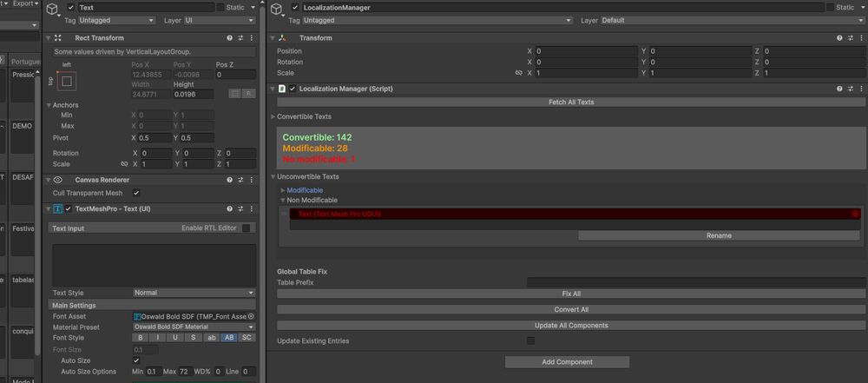Uncheck Cull Transparent Mesh
This screenshot has height=383, width=868.
(136, 193)
